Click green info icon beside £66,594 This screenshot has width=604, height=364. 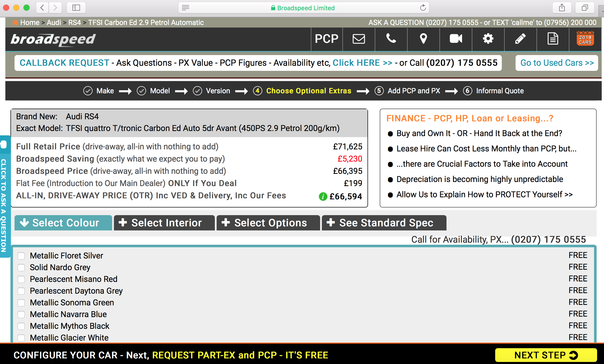[x=323, y=197]
